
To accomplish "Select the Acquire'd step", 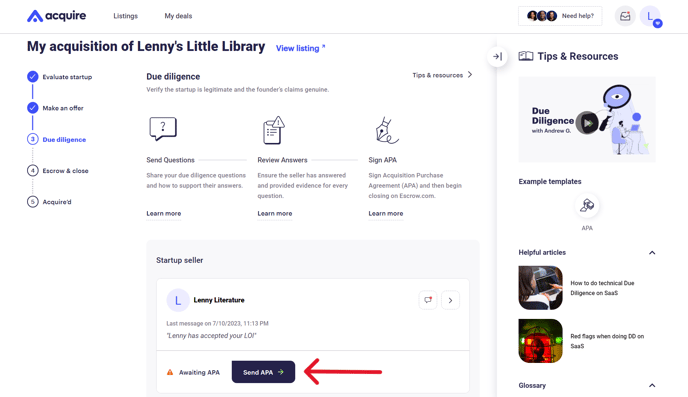I will tap(49, 202).
